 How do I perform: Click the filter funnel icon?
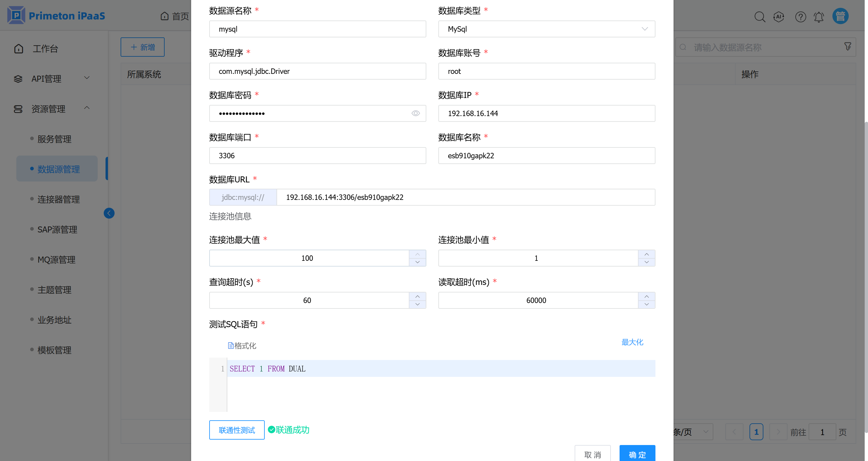click(x=848, y=46)
